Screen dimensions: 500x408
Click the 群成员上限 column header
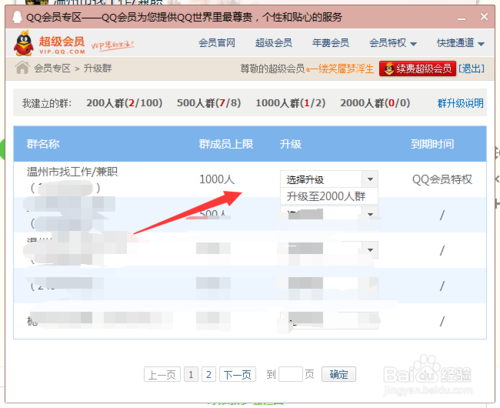point(226,144)
